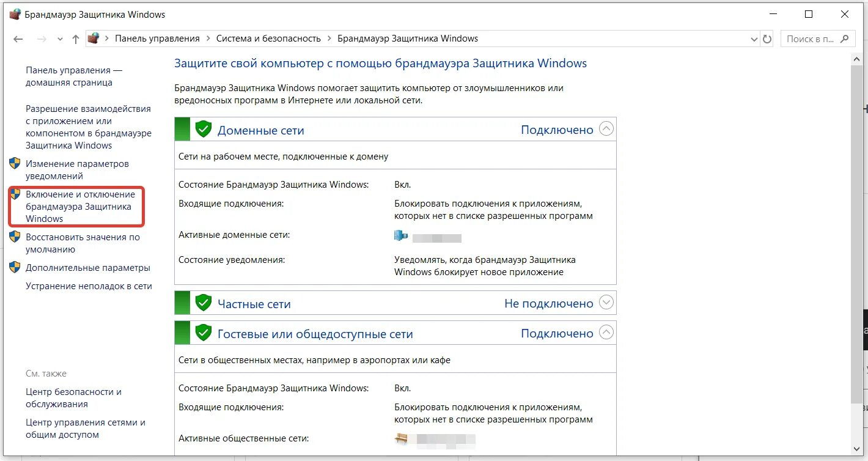Click the 'См. также' label
Screen dimensions: 868x461
tap(46, 374)
